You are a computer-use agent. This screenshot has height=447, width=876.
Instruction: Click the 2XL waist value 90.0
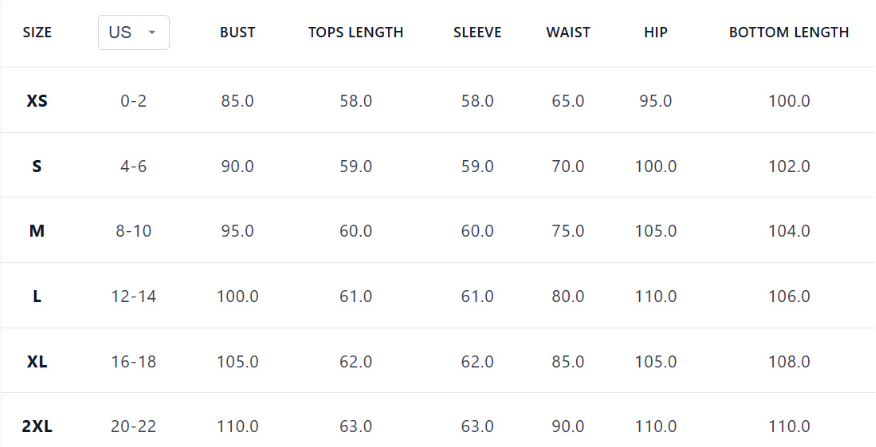click(568, 426)
